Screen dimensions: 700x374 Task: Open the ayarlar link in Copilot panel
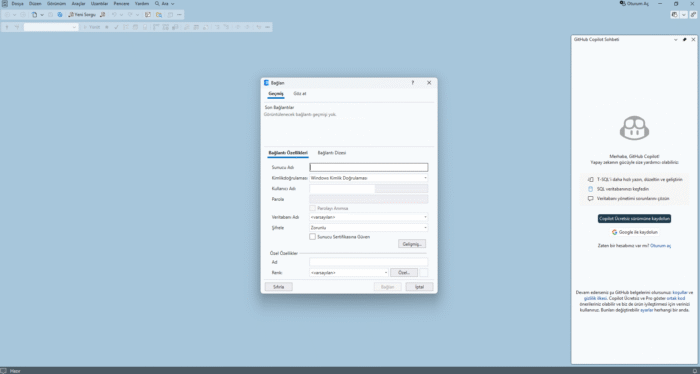click(646, 310)
